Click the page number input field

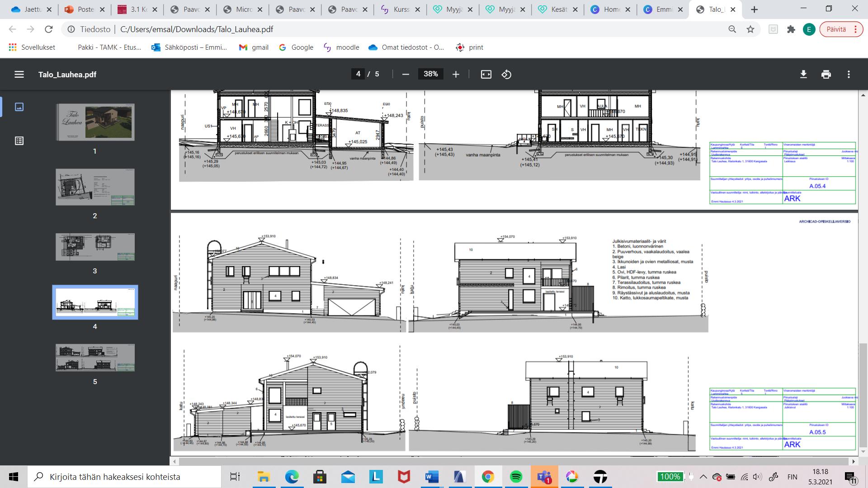tap(358, 74)
